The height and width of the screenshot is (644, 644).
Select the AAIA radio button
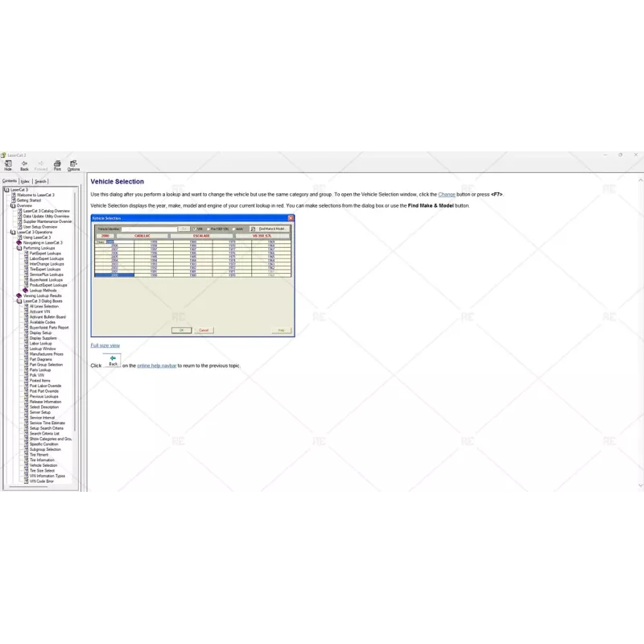[233, 229]
